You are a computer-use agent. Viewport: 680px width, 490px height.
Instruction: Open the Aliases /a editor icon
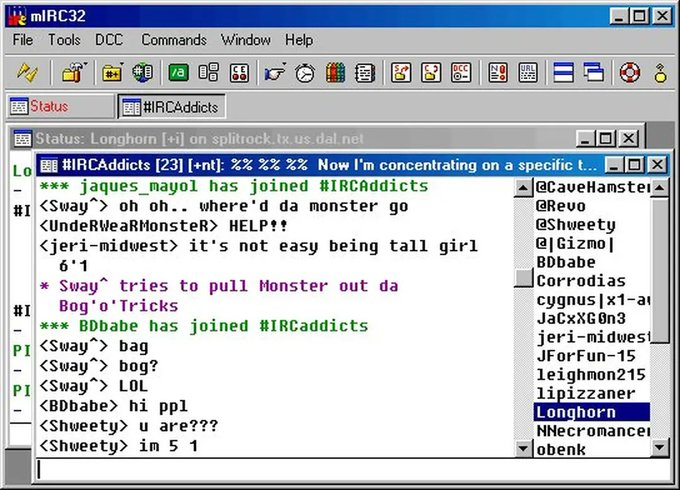coord(178,72)
